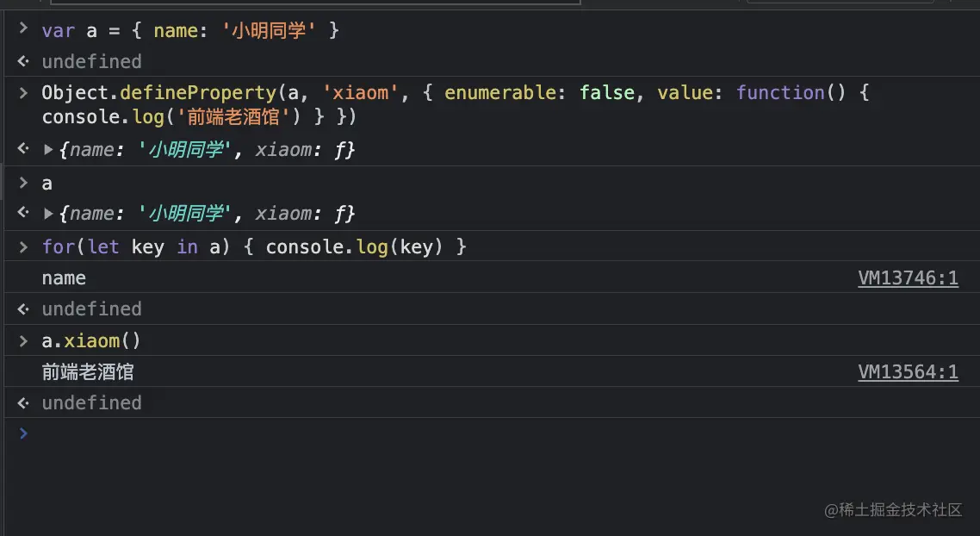Viewport: 980px width, 536px height.
Task: Select the 'name' logged output row
Action: [x=64, y=277]
